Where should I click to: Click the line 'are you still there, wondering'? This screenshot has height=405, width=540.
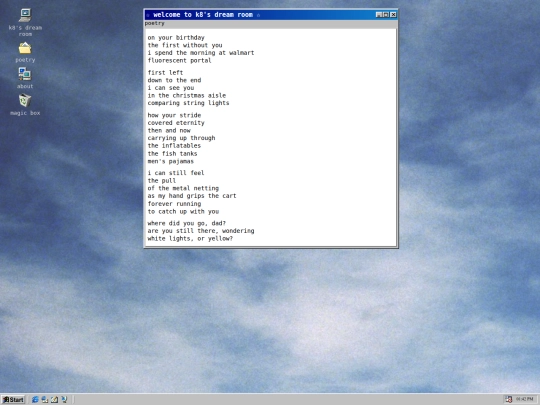pyautogui.click(x=201, y=231)
